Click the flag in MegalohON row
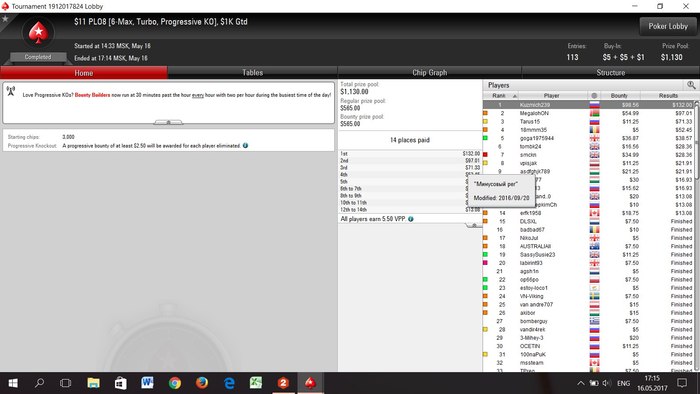This screenshot has width=700, height=394. click(x=594, y=113)
